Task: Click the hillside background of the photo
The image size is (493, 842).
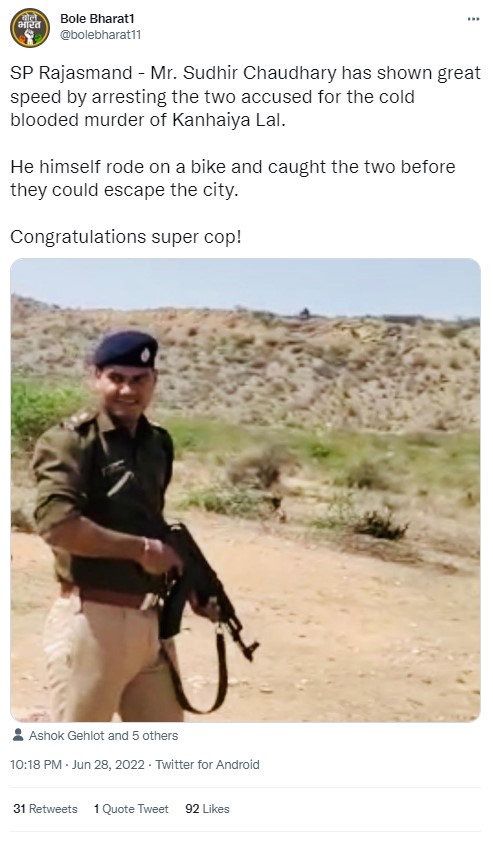Action: (322, 365)
